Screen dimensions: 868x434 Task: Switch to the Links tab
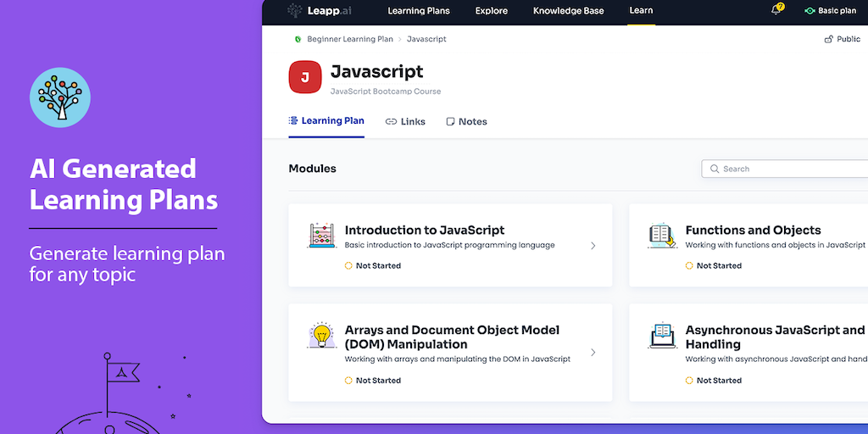point(405,121)
